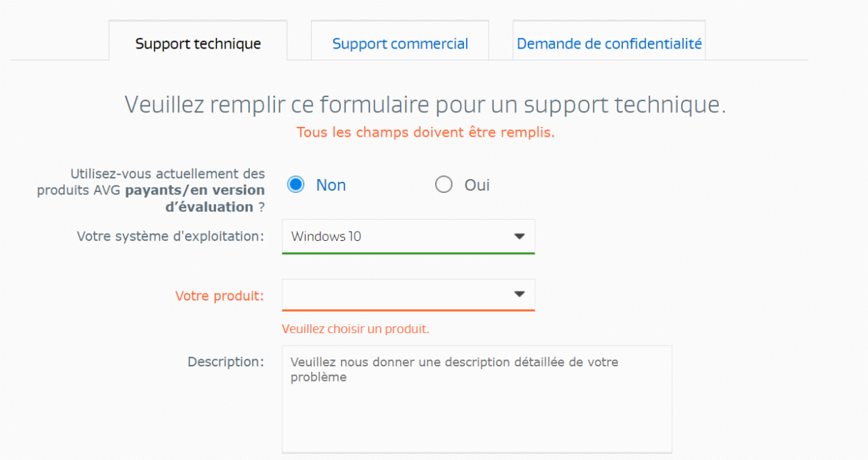
Task: Click the error message Veuillez choisir un produit
Action: tap(356, 329)
